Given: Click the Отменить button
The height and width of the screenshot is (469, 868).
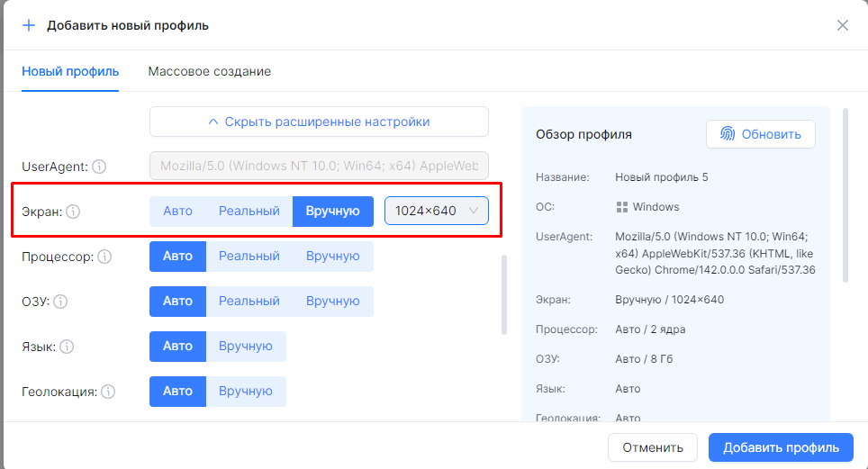Looking at the screenshot, I should 652,447.
